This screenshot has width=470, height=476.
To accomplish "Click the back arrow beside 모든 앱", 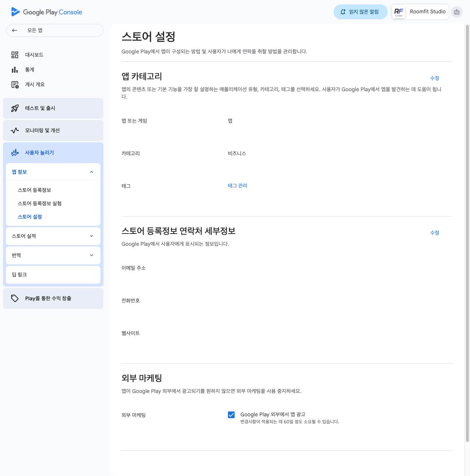I will click(14, 30).
